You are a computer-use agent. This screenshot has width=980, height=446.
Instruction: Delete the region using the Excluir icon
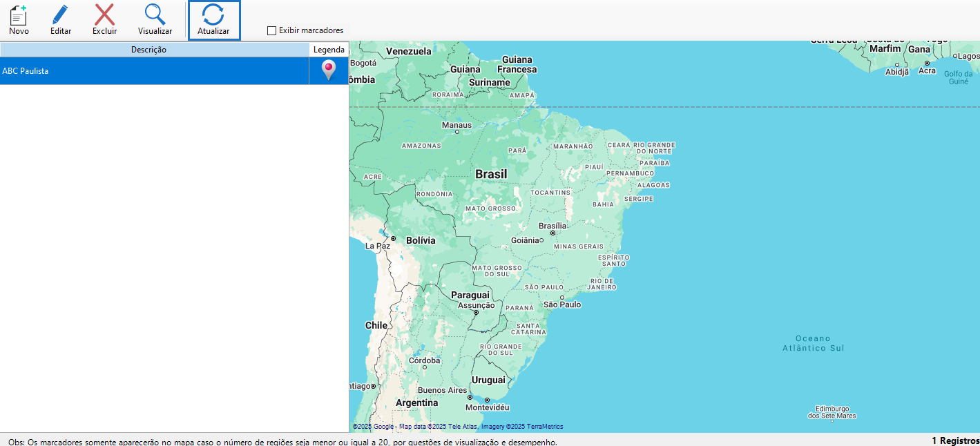[104, 19]
